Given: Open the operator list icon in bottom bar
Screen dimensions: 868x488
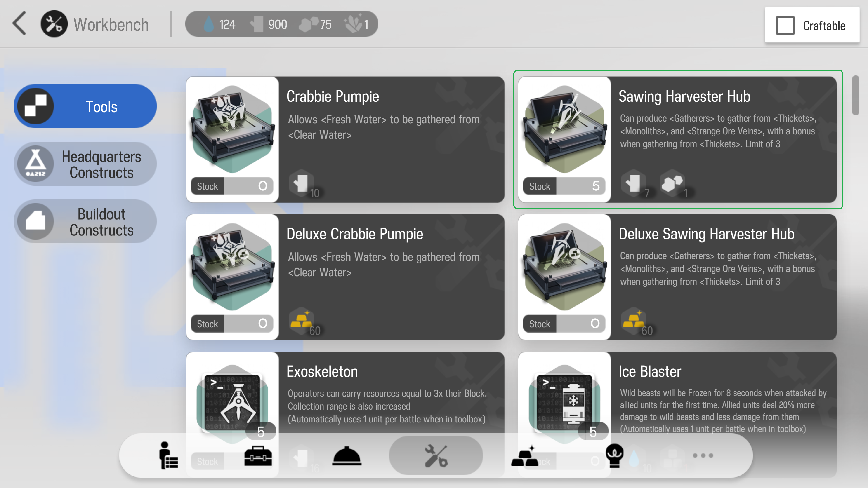Looking at the screenshot, I should 168,455.
